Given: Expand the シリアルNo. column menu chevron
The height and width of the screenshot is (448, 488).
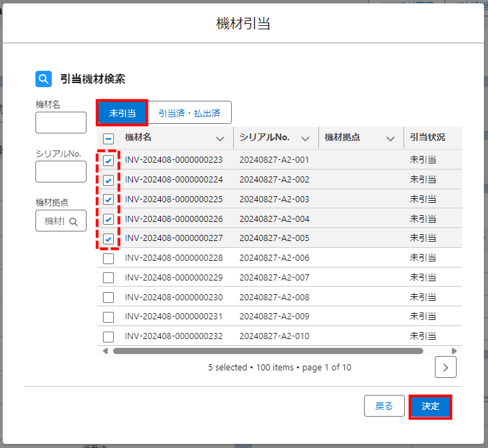Looking at the screenshot, I should pos(305,138).
